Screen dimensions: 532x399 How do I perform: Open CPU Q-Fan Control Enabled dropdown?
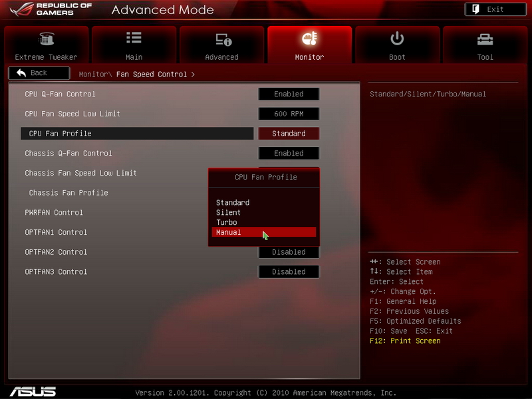coord(289,94)
